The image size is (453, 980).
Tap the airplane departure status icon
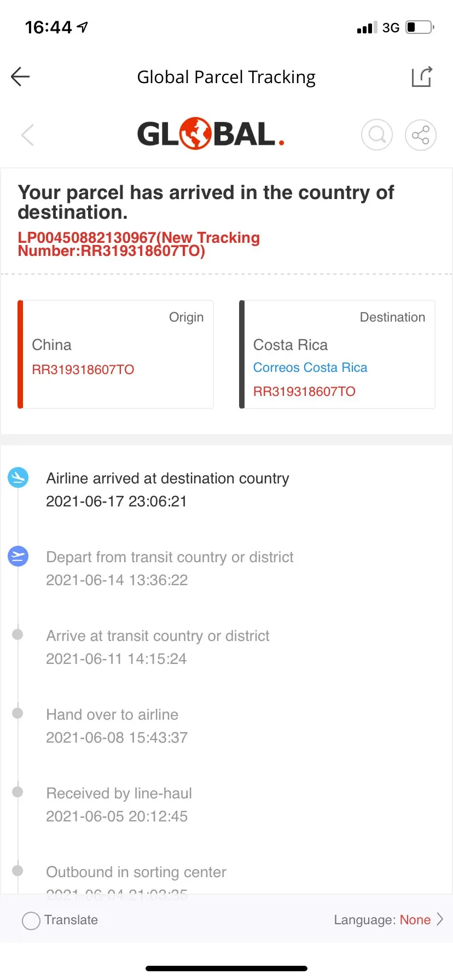click(x=18, y=556)
